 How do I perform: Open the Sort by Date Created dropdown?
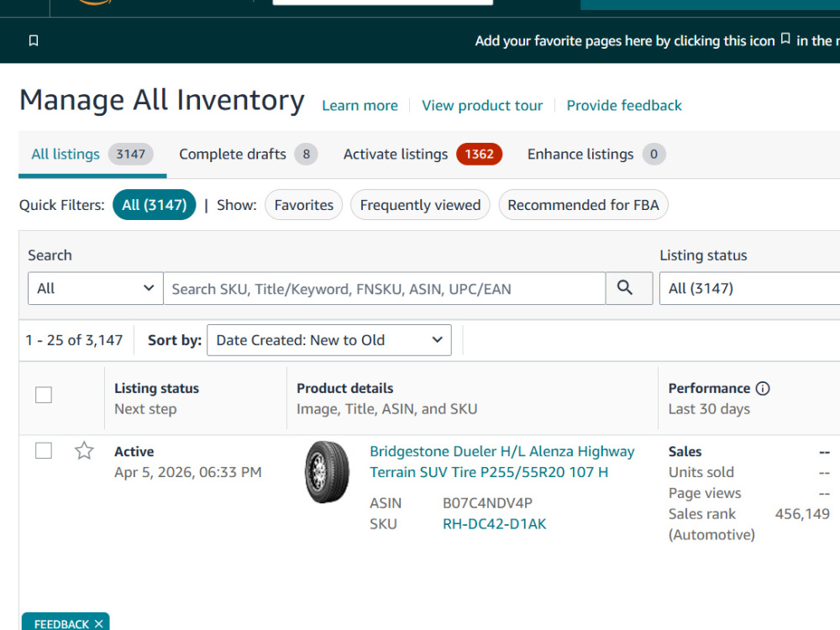coord(329,340)
